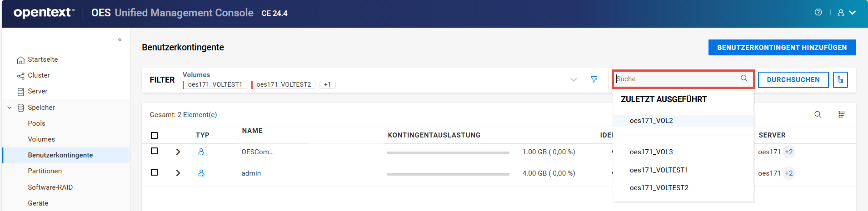
Task: Select the admin row checkbox
Action: pyautogui.click(x=155, y=172)
